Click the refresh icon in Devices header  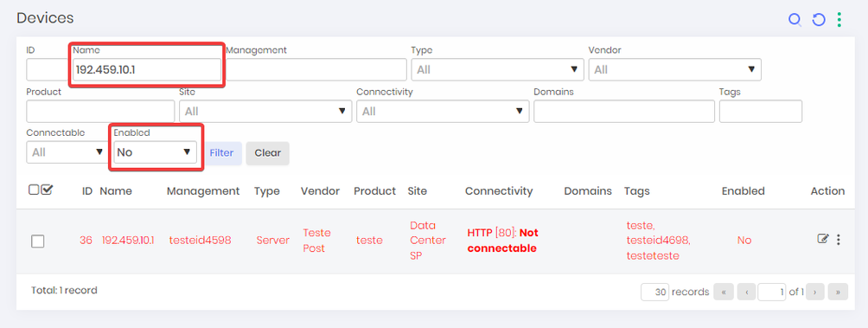click(818, 20)
